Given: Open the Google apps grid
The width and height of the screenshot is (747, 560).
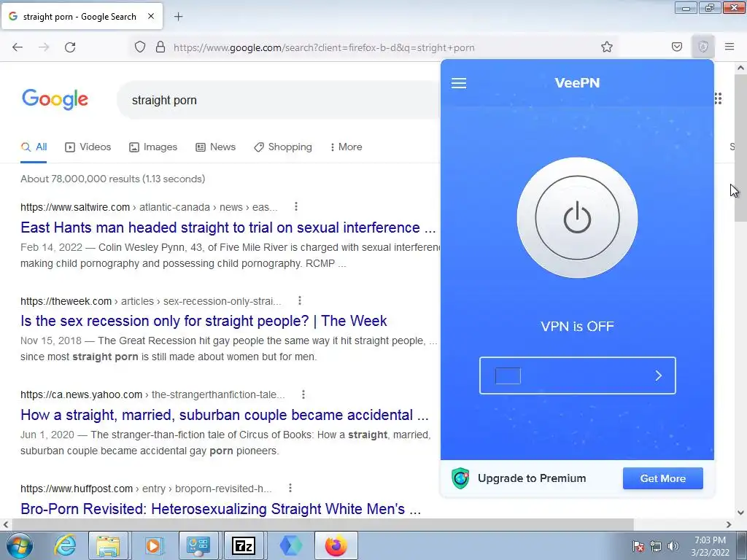Looking at the screenshot, I should pos(718,98).
